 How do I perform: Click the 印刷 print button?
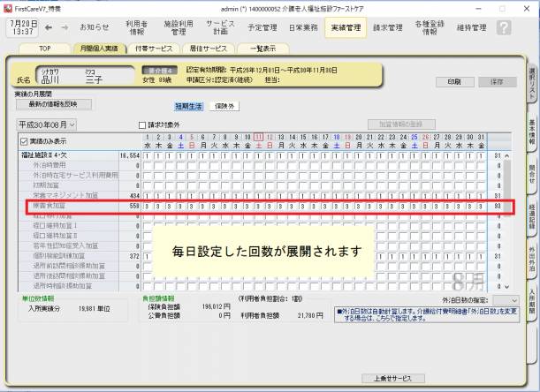pos(454,81)
